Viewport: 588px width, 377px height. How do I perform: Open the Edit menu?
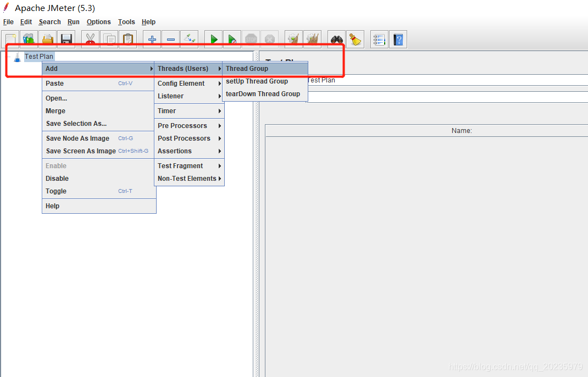26,22
